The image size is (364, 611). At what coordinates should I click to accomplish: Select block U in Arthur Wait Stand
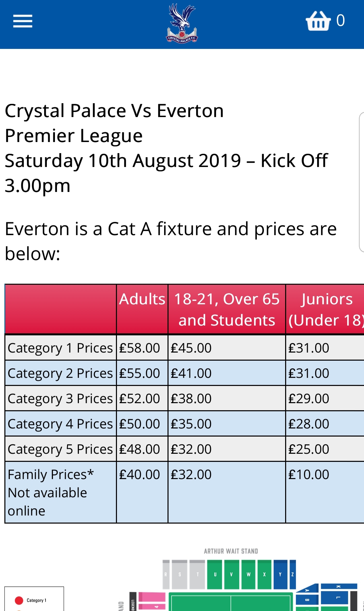point(215,574)
